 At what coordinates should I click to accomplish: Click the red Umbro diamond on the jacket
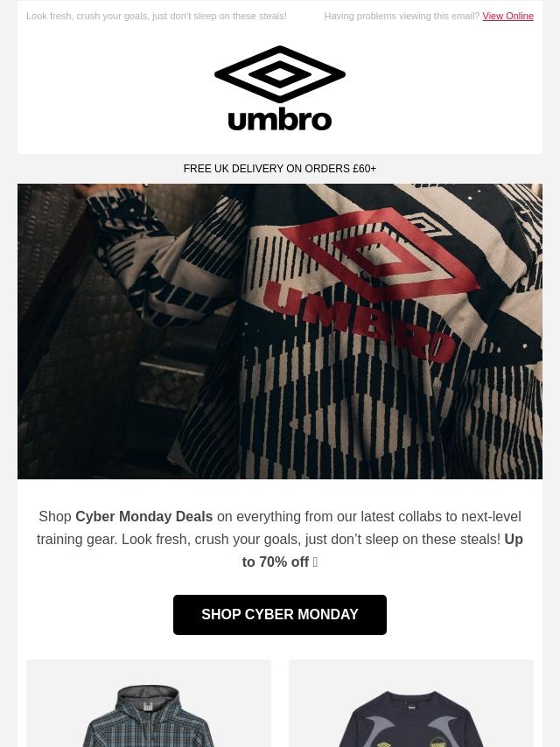pos(380,255)
